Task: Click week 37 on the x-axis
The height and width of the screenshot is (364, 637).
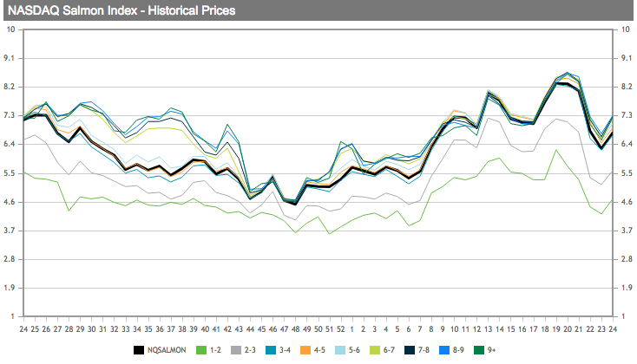Action: 171,329
